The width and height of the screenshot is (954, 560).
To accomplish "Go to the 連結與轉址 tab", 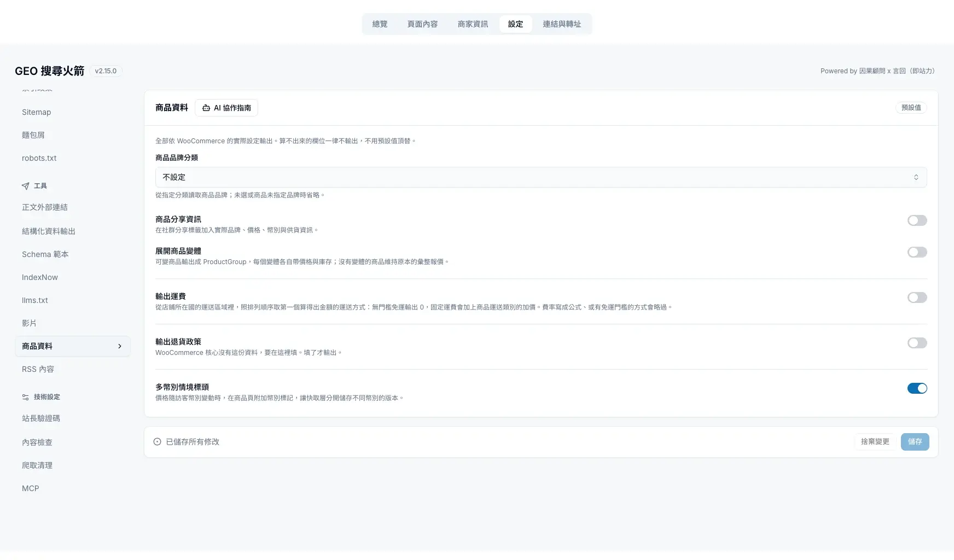I will point(562,24).
